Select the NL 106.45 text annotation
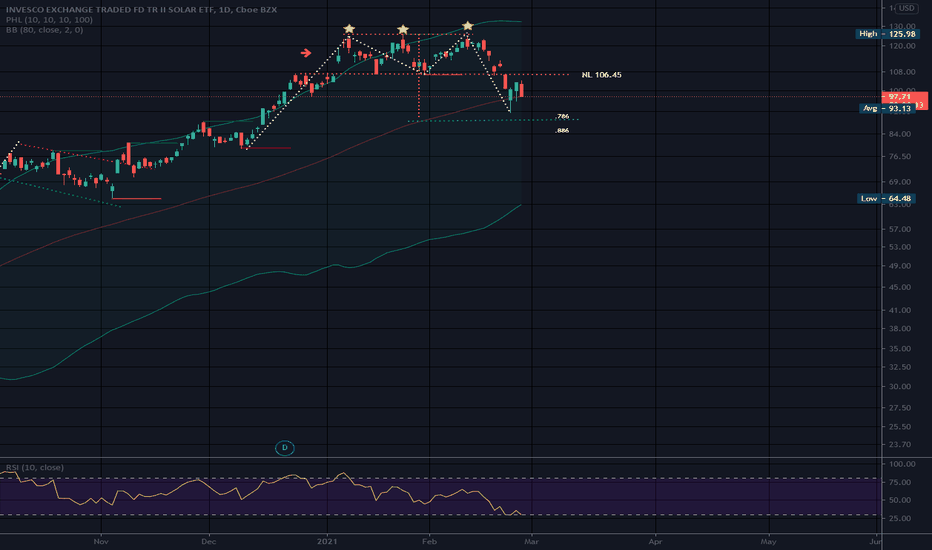 coord(602,75)
